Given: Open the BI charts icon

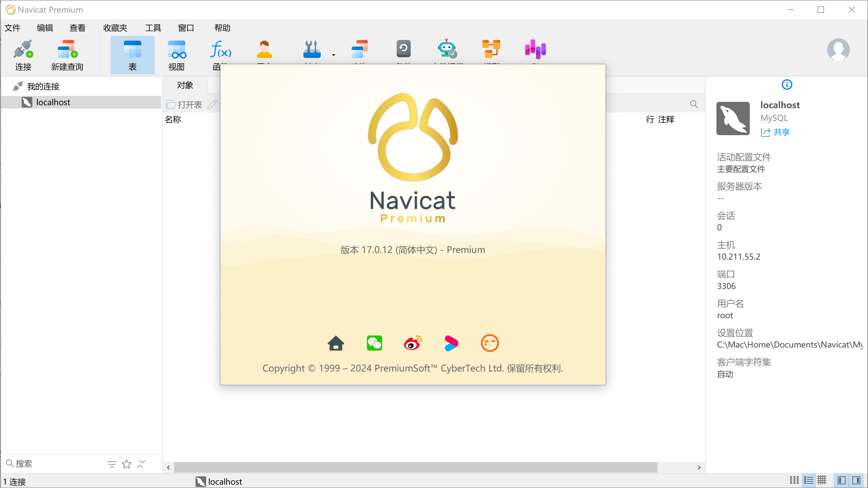Looking at the screenshot, I should point(536,50).
